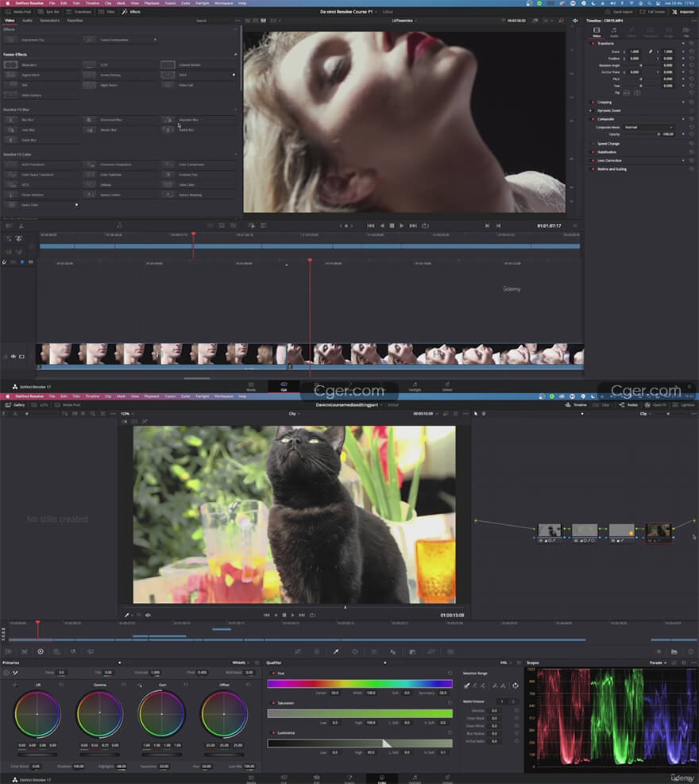Collapse the Resolve FX Color category
This screenshot has width=699, height=784.
pyautogui.click(x=235, y=155)
